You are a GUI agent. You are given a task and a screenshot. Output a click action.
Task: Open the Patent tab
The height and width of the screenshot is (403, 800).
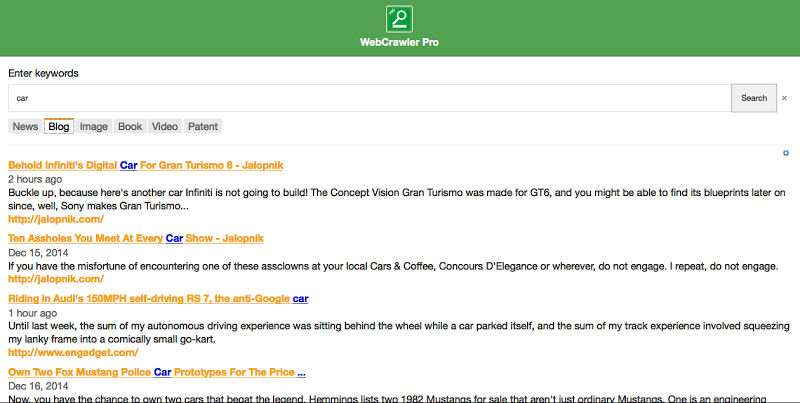click(x=203, y=127)
